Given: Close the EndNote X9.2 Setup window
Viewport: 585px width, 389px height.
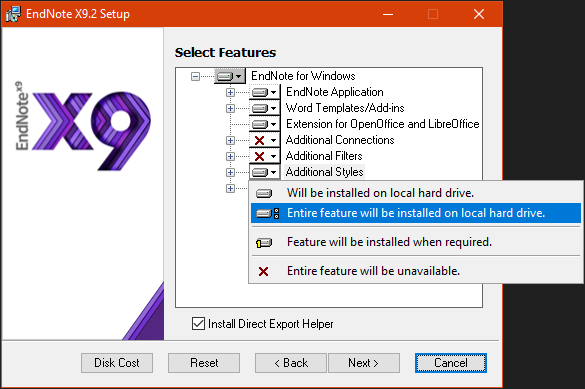Looking at the screenshot, I should 479,14.
